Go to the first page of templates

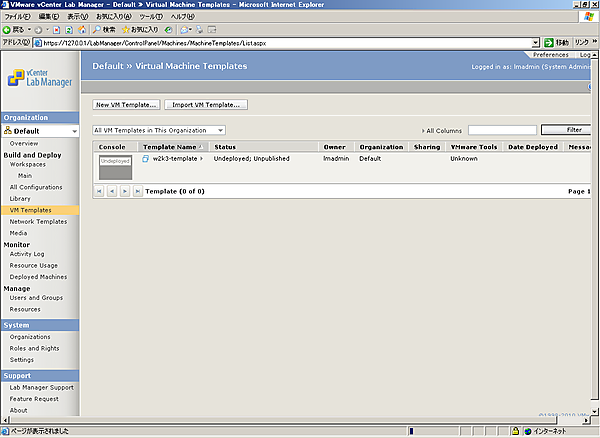[99, 190]
